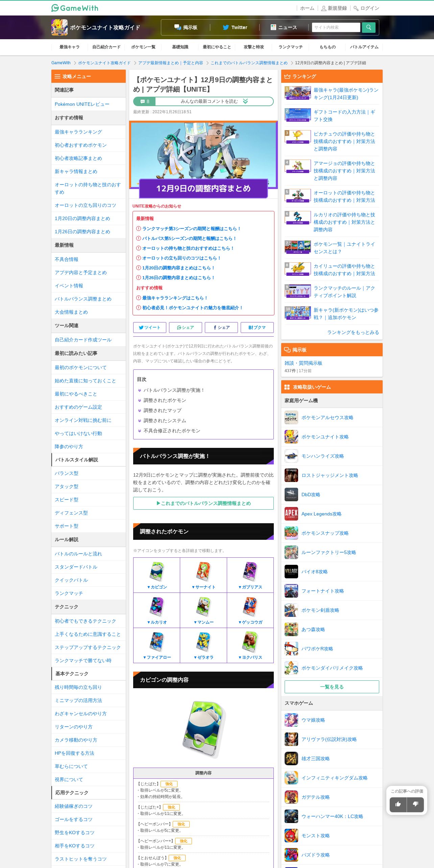Click ランキングをもっとみる link

353,332
